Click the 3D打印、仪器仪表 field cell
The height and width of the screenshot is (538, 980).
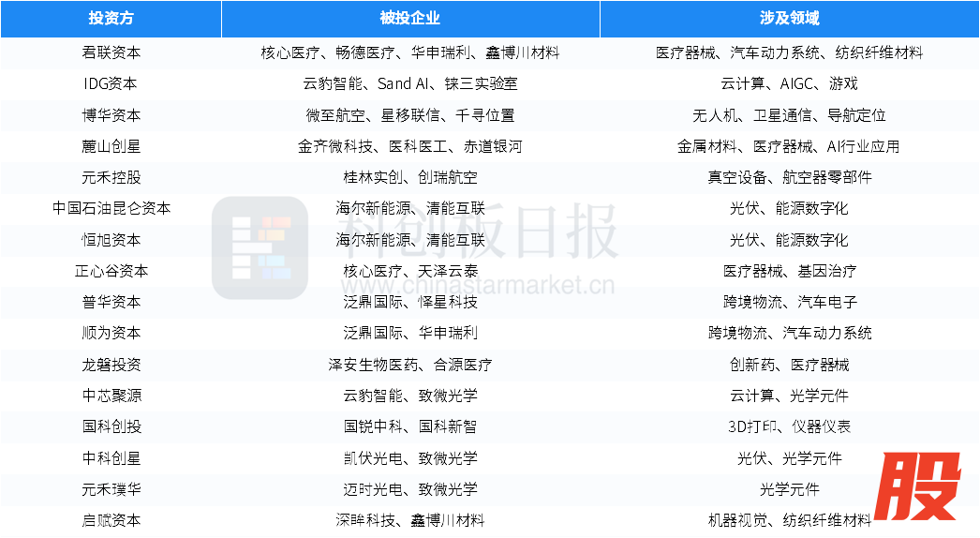coord(789,426)
